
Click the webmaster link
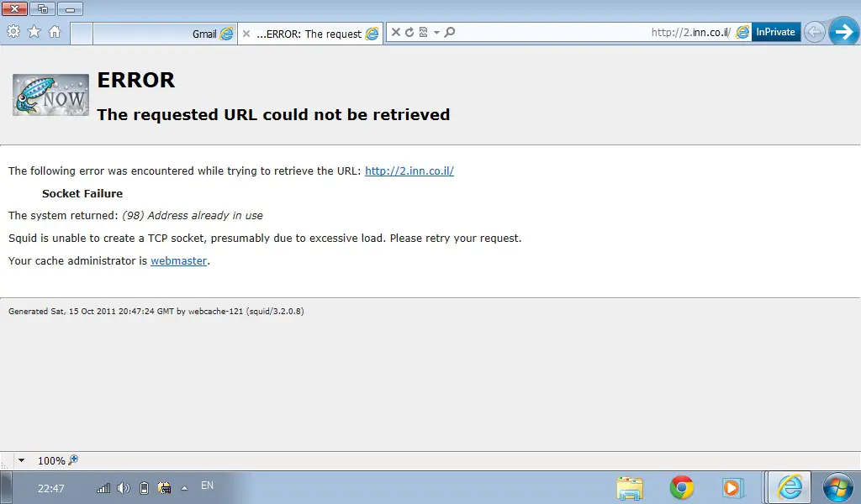click(x=178, y=260)
